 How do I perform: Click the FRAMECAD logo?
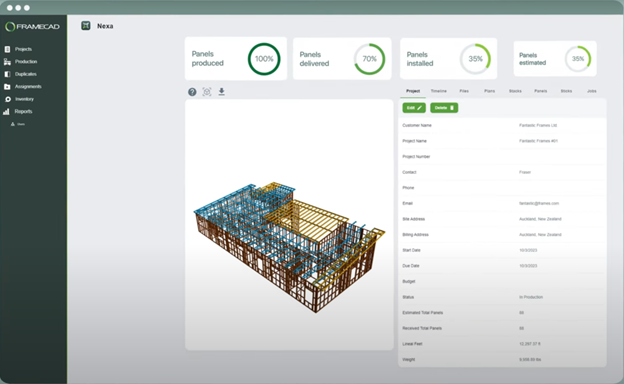click(x=33, y=27)
